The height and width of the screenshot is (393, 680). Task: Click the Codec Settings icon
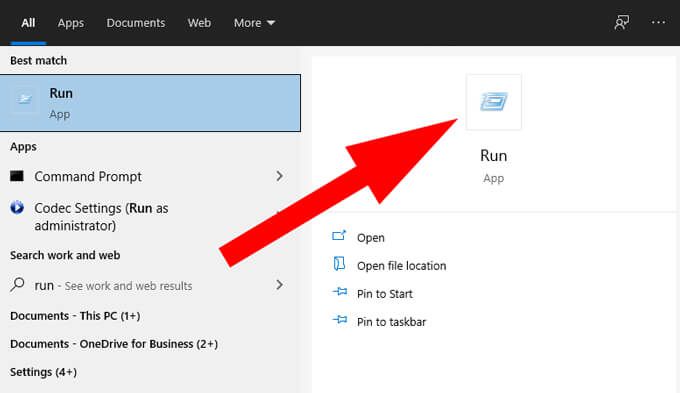tap(17, 207)
